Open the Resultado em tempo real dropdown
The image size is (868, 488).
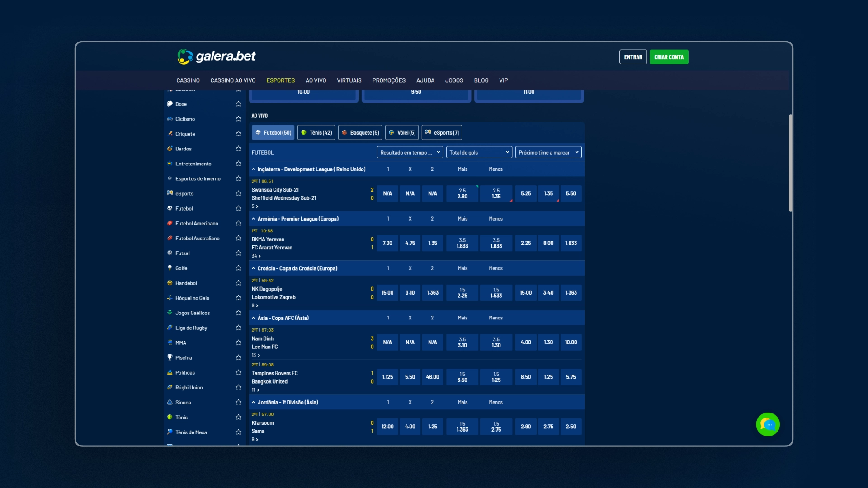[x=410, y=152]
